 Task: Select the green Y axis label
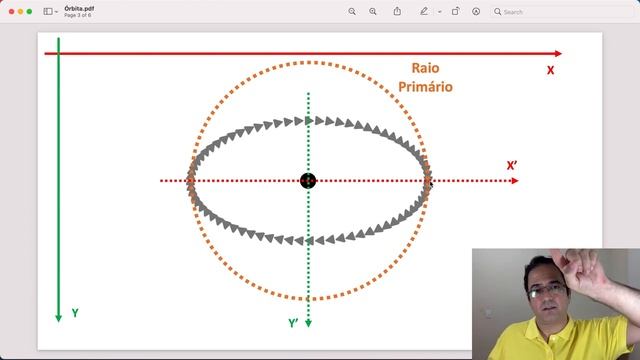coord(75,313)
